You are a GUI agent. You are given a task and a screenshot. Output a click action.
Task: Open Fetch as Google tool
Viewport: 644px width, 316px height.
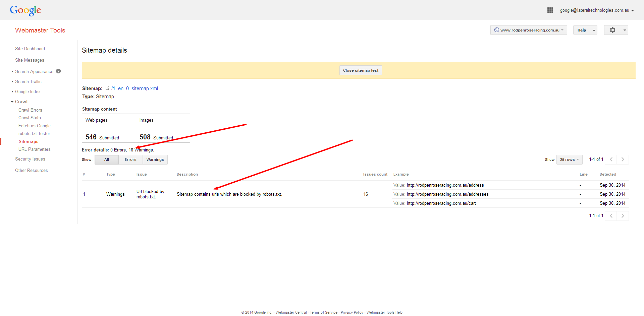pyautogui.click(x=35, y=126)
